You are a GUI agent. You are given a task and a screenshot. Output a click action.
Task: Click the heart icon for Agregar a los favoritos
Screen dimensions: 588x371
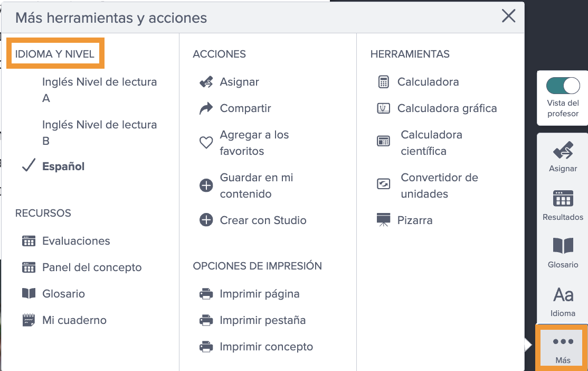(x=206, y=142)
